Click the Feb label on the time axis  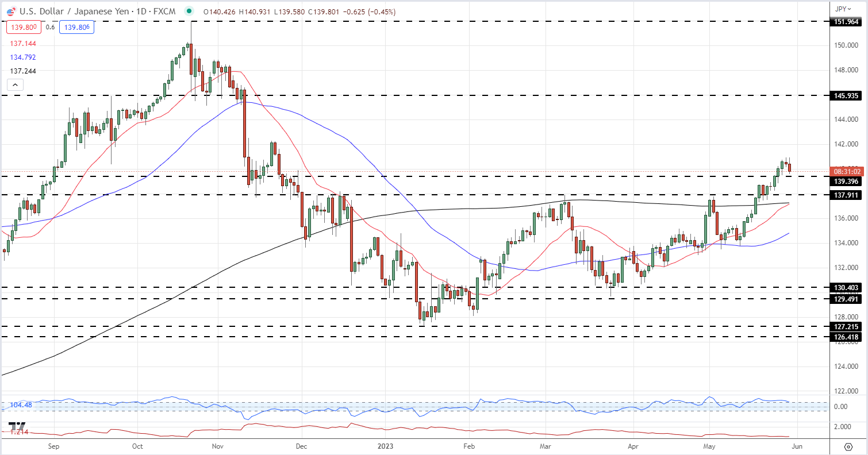469,446
